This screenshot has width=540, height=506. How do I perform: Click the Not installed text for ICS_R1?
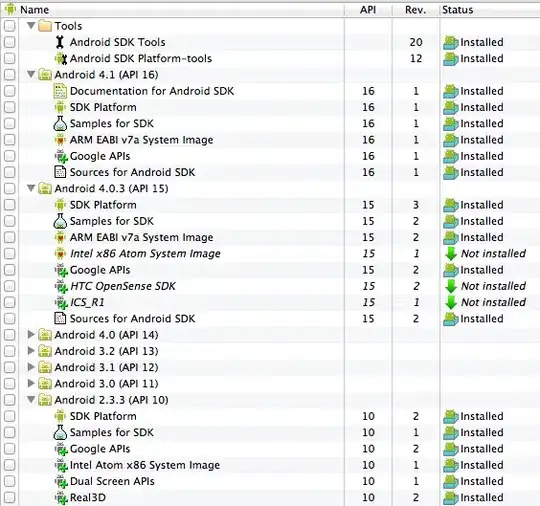tap(493, 302)
